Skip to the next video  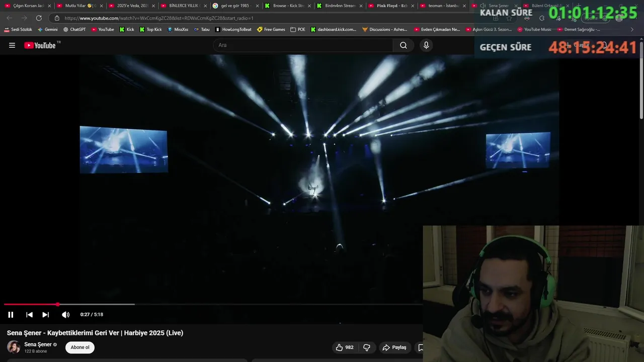point(45,315)
